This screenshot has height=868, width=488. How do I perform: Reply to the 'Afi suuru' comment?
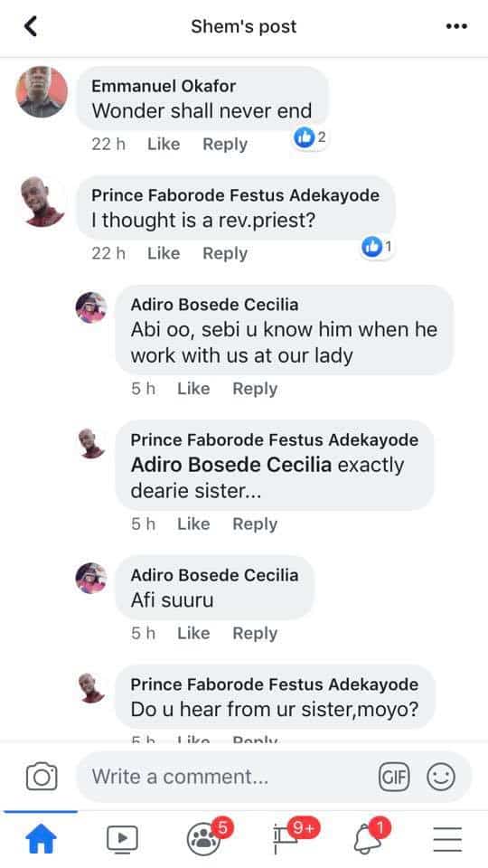click(x=255, y=633)
